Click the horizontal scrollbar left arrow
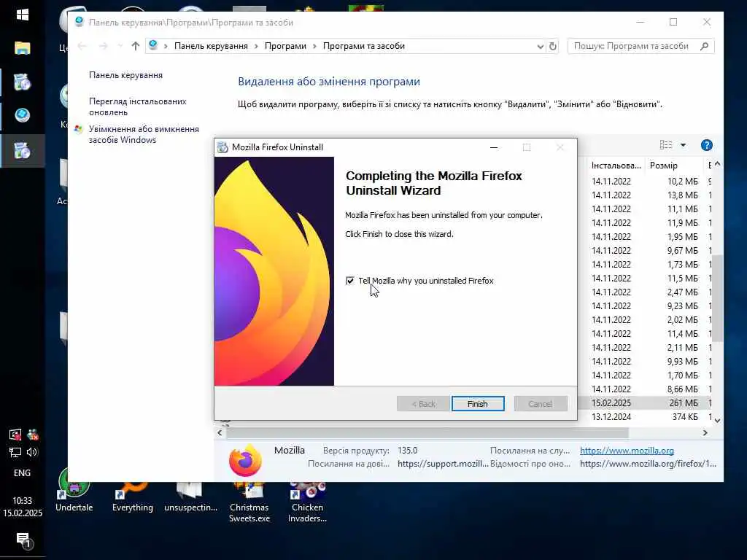Image resolution: width=747 pixels, height=560 pixels. 220,433
